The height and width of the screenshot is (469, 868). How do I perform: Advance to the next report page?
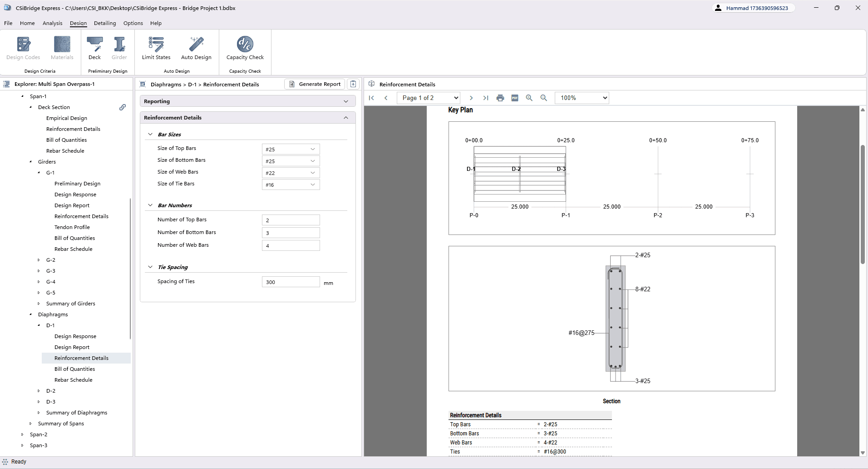click(471, 98)
